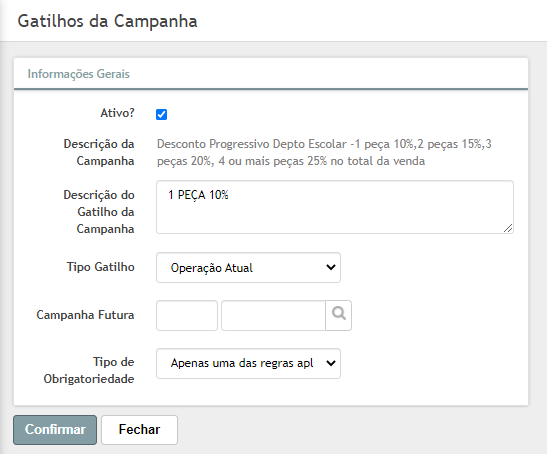This screenshot has height=454, width=547.
Task: Open the Tipo de Obrigatoriedade dropdown
Action: click(x=248, y=363)
